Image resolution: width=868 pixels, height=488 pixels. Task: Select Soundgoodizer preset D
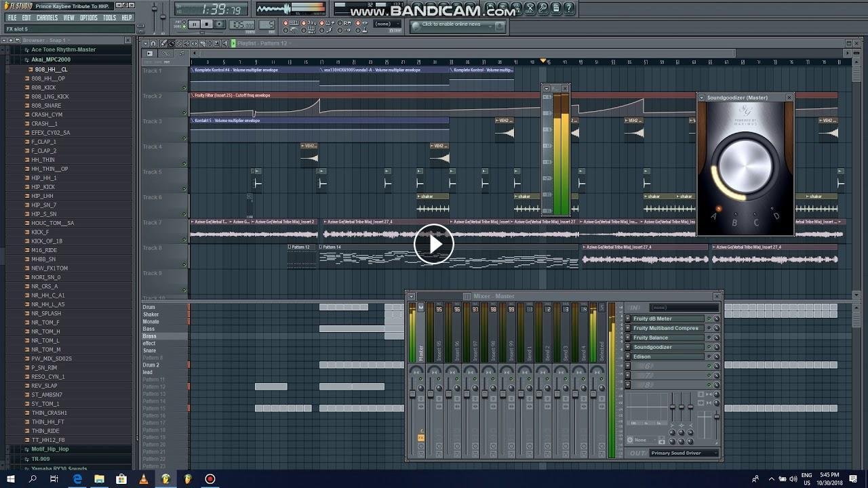point(776,216)
